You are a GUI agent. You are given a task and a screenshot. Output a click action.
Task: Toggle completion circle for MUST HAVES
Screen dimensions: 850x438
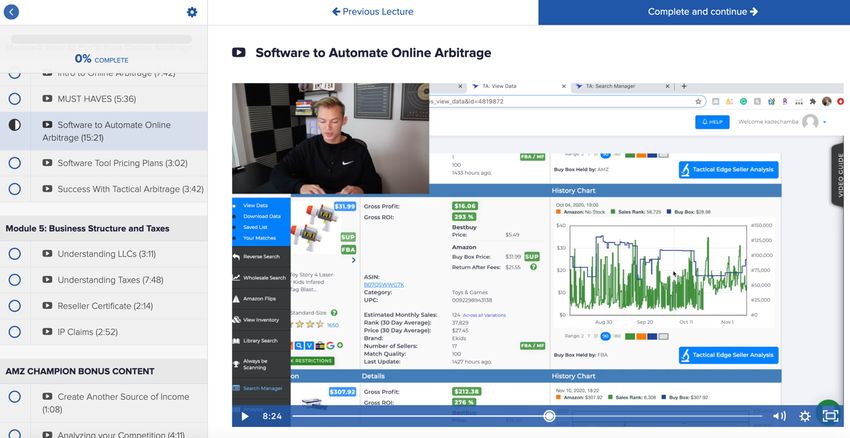coord(15,99)
